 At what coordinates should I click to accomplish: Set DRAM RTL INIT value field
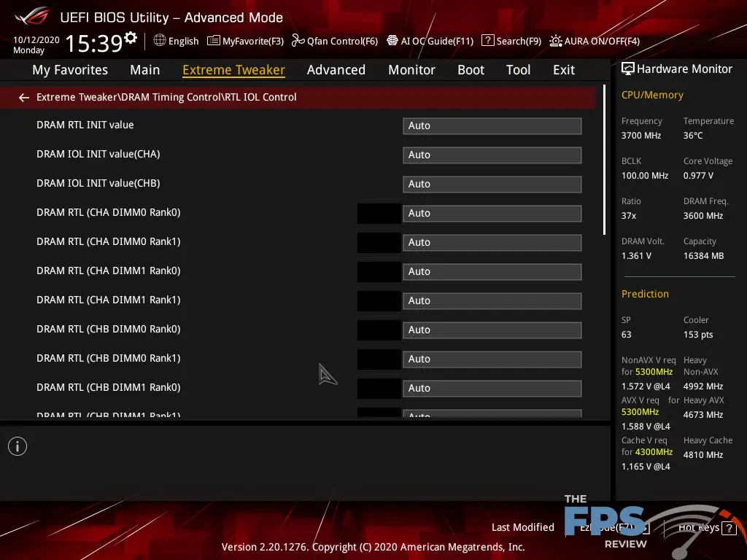pyautogui.click(x=492, y=125)
